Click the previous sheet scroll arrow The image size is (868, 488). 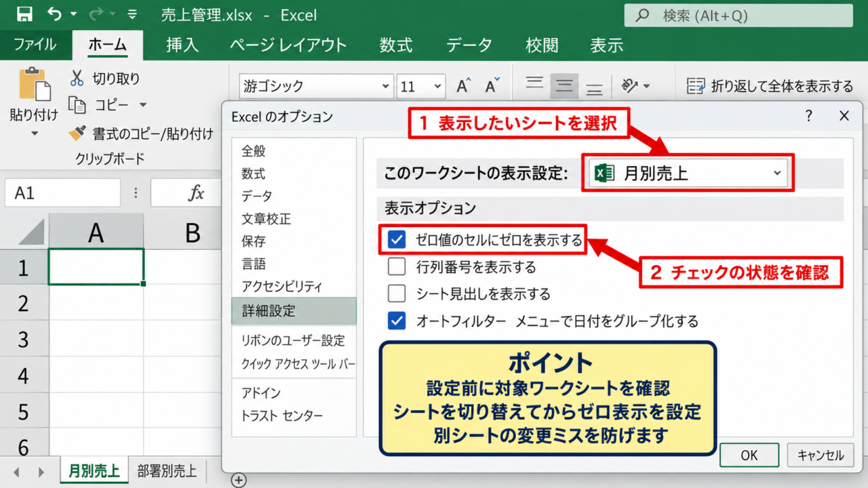point(16,472)
